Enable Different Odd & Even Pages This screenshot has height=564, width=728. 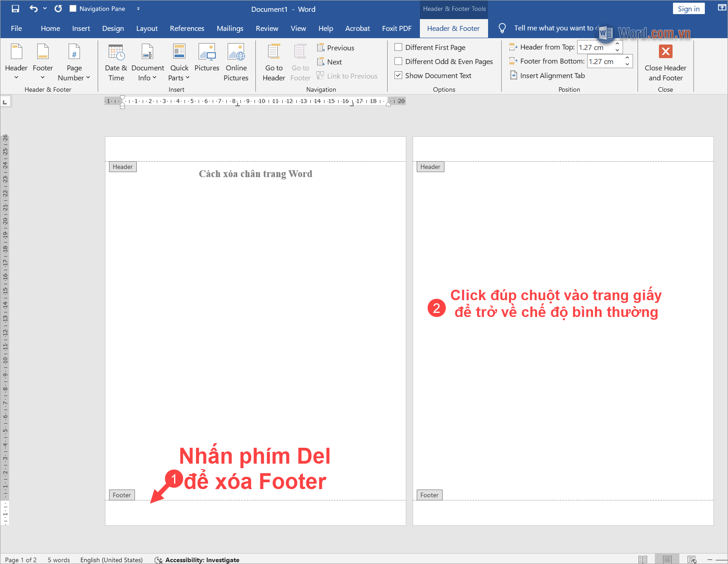[x=398, y=61]
